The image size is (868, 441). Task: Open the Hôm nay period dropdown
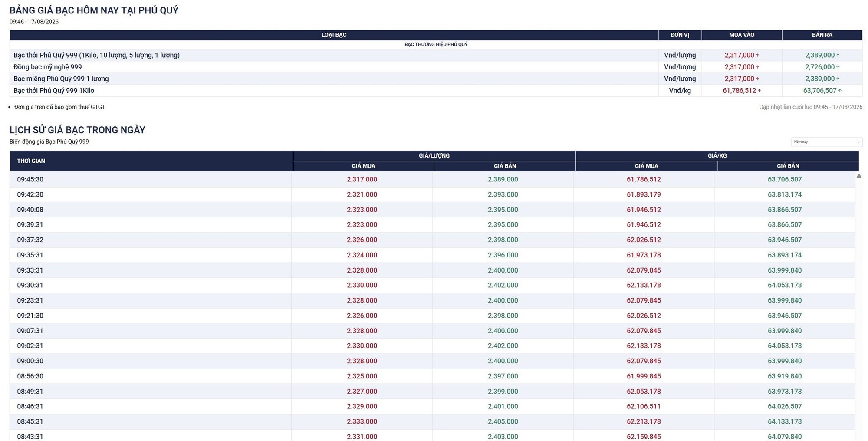click(826, 142)
